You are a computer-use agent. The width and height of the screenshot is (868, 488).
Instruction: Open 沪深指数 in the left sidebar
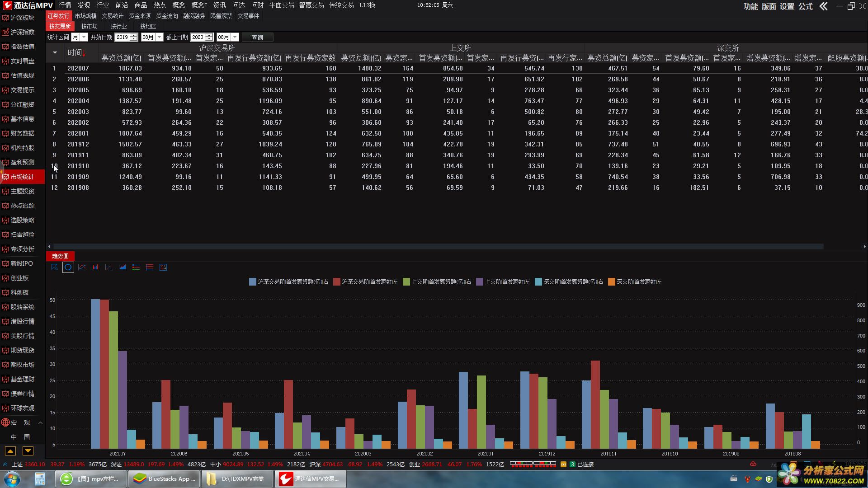(23, 32)
